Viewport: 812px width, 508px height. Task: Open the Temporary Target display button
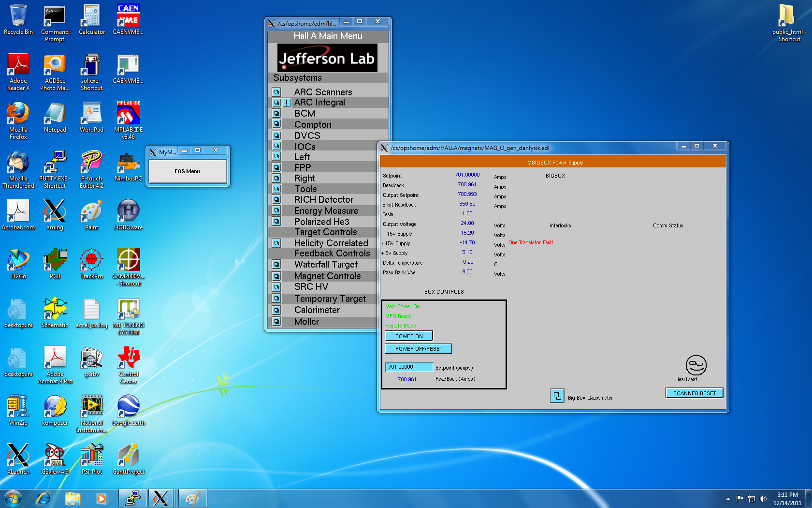[x=276, y=299]
